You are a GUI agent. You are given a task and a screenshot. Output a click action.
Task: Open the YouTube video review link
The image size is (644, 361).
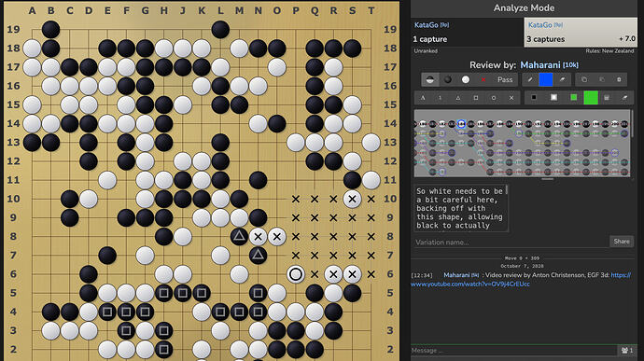point(521,279)
